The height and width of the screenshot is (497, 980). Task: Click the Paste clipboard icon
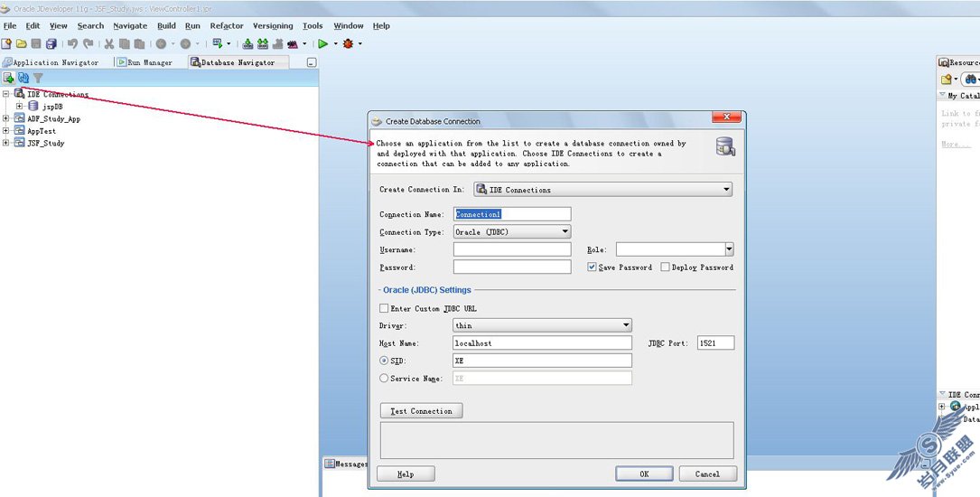point(139,43)
